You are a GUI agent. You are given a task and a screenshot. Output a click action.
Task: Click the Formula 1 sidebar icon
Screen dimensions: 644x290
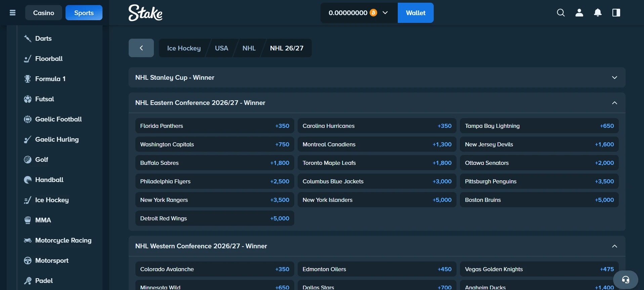tap(28, 79)
